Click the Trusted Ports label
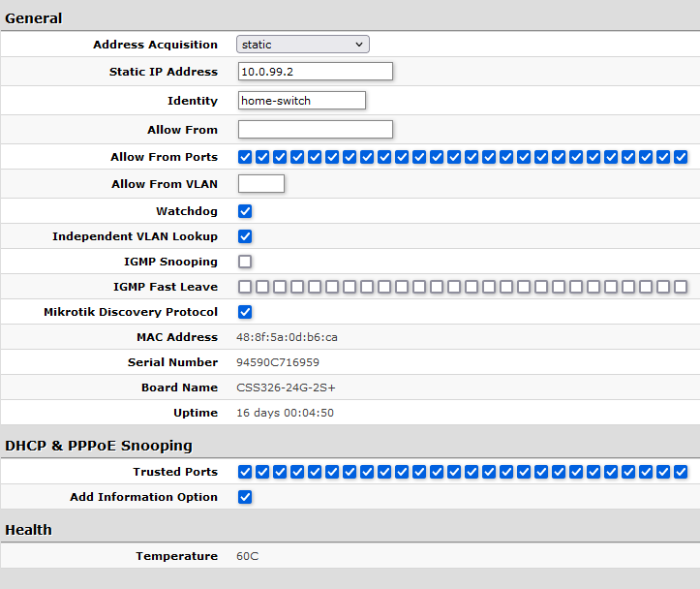 [175, 472]
